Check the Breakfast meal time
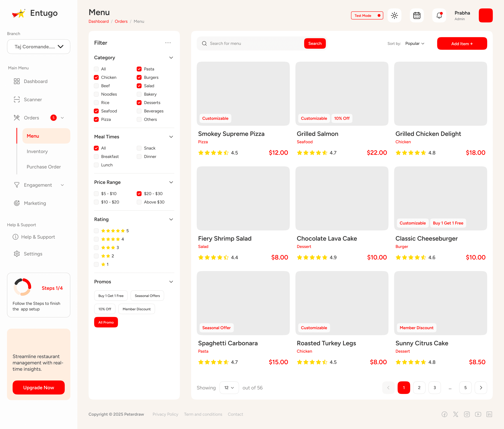The height and width of the screenshot is (429, 504). click(x=96, y=157)
